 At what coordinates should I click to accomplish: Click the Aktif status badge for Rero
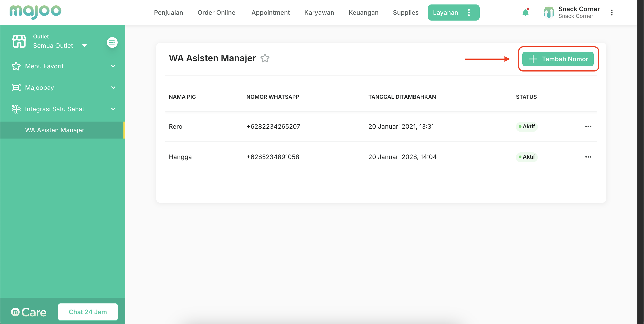[x=527, y=126]
